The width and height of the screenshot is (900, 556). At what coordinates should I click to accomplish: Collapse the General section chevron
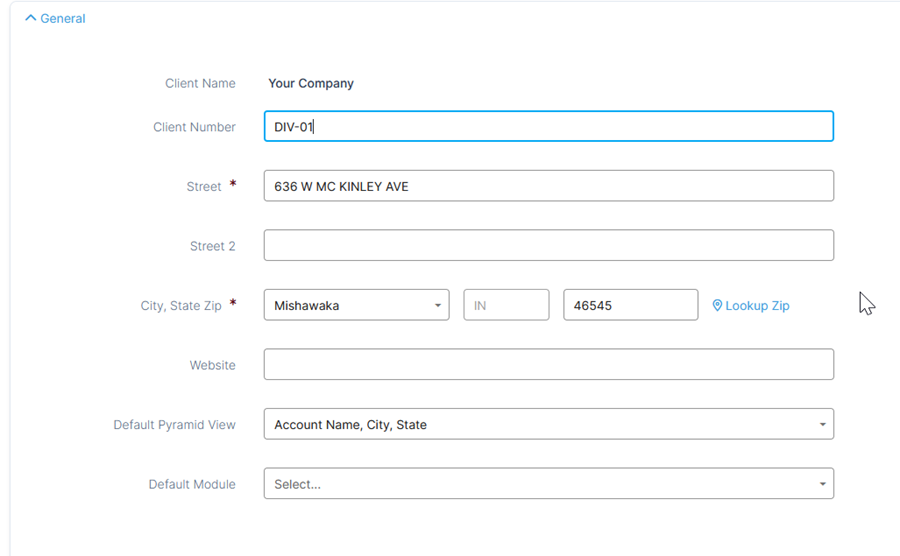31,18
